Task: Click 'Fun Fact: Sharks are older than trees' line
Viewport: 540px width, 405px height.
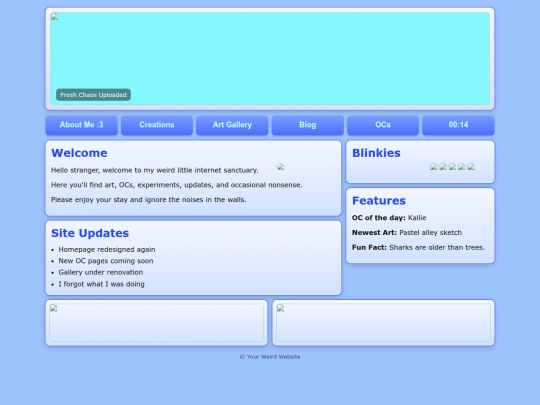Action: coord(418,247)
